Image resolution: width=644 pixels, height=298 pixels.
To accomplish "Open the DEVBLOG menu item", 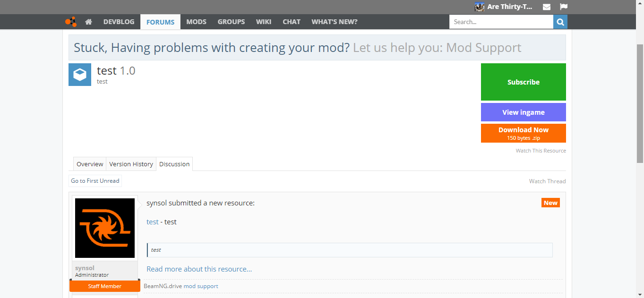I will [119, 22].
